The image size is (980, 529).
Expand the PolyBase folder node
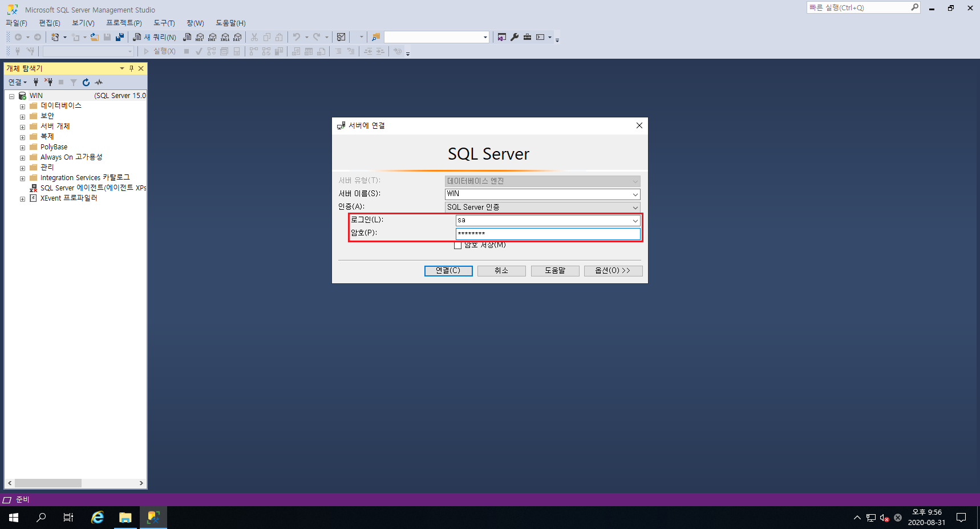(22, 148)
